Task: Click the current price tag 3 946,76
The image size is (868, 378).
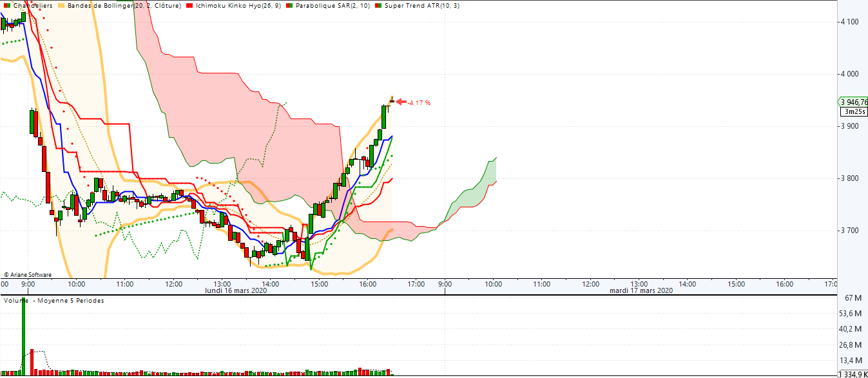Action: (853, 102)
